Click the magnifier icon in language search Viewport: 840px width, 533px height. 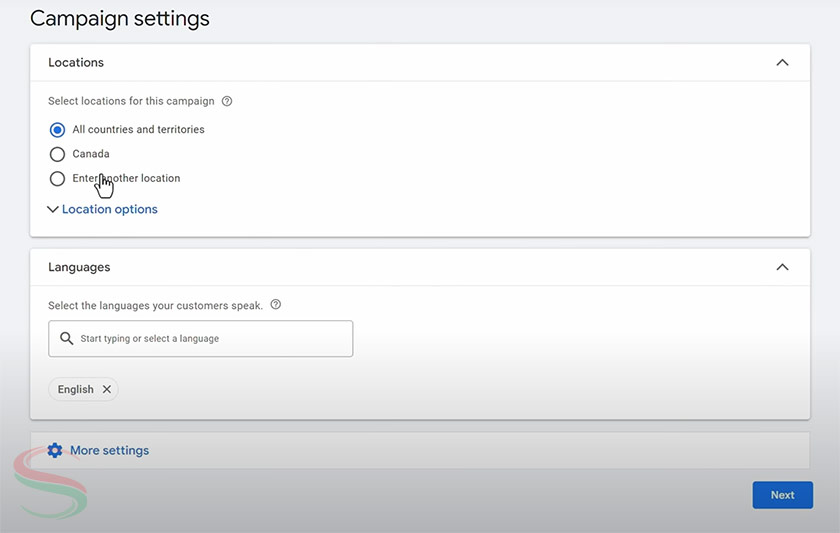coord(67,339)
